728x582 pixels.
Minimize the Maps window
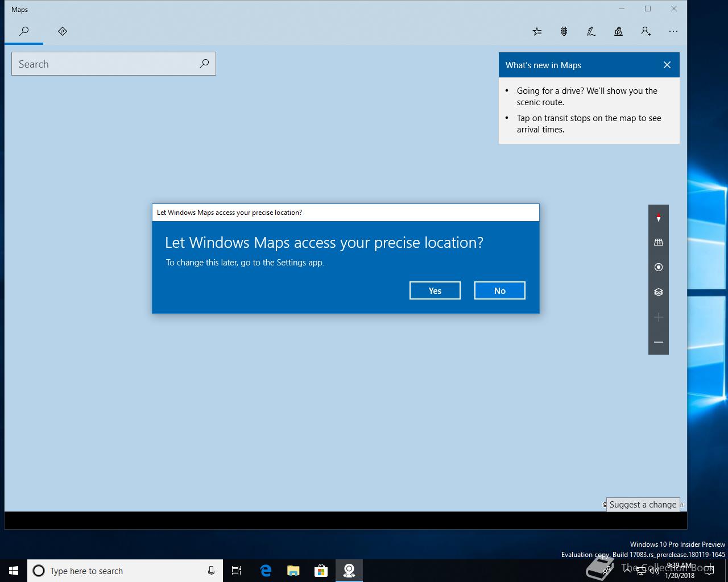(622, 9)
